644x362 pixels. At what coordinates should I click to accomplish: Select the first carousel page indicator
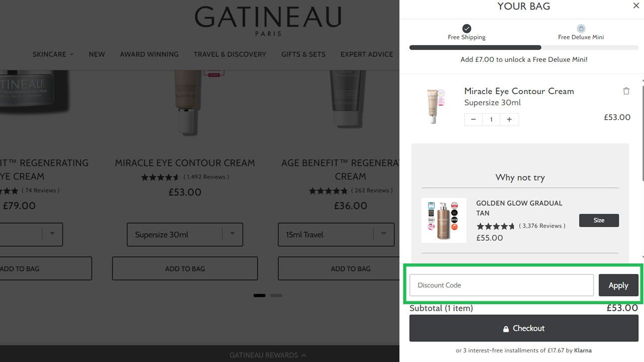pyautogui.click(x=260, y=296)
